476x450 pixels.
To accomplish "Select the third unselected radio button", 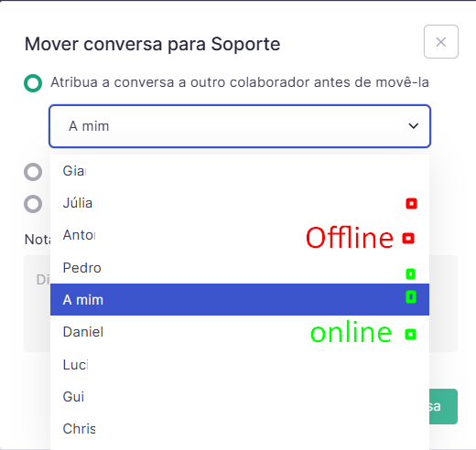I will [x=33, y=204].
